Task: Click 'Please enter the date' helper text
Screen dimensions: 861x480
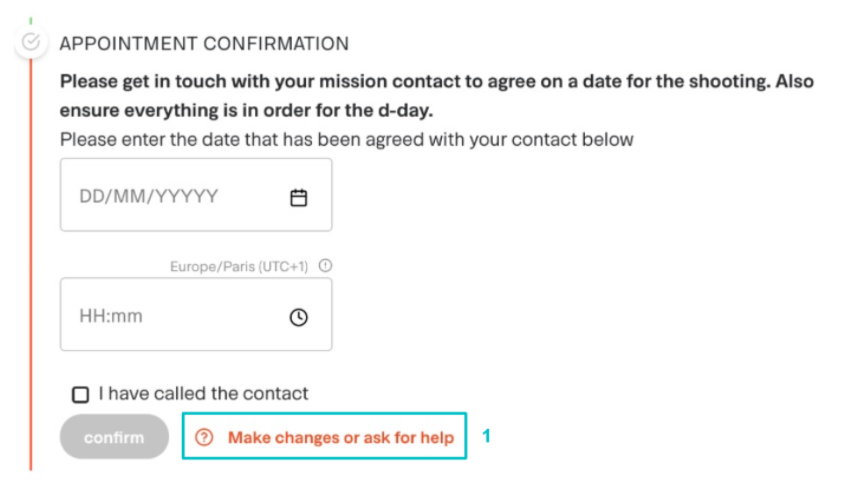Action: tap(346, 139)
